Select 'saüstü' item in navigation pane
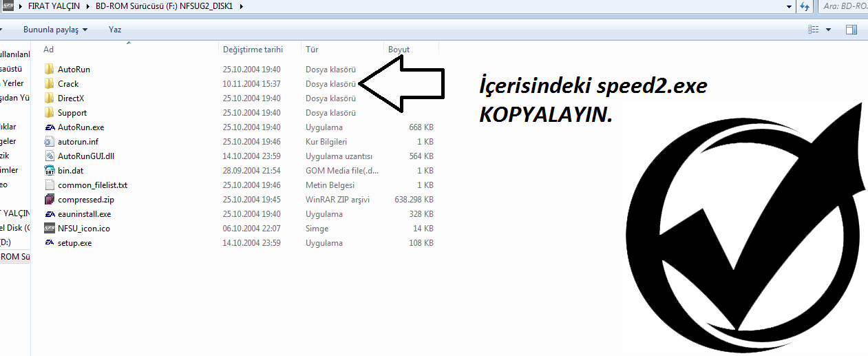Image resolution: width=868 pixels, height=356 pixels. pyautogui.click(x=12, y=69)
